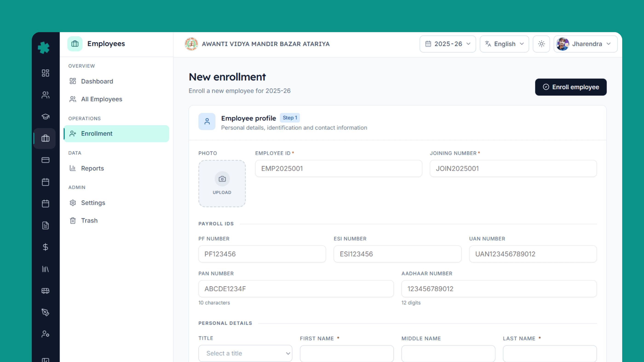This screenshot has height=362, width=644.
Task: Open the Select a title dropdown
Action: click(x=245, y=353)
